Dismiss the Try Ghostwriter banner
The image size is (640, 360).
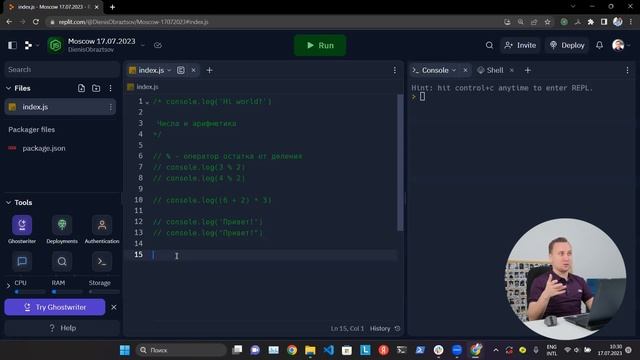(114, 307)
